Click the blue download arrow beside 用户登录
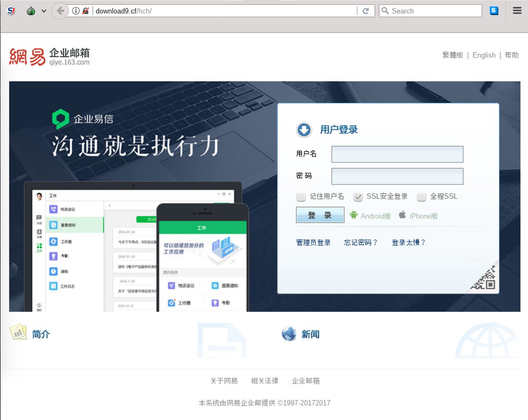528x420 pixels. click(304, 129)
